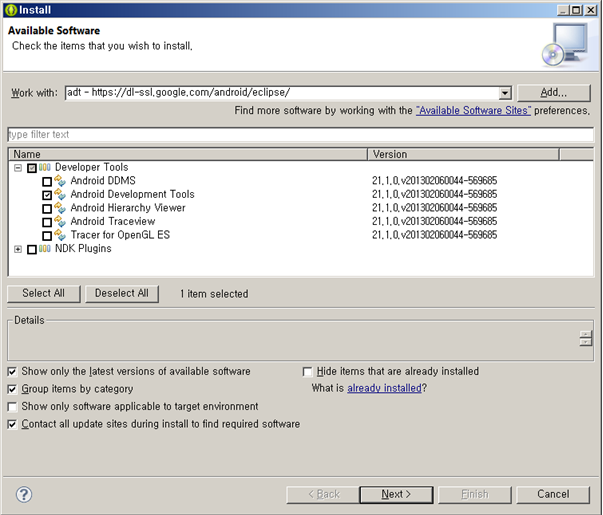Click the Tracer for OpenGL ES plugin icon

point(60,235)
